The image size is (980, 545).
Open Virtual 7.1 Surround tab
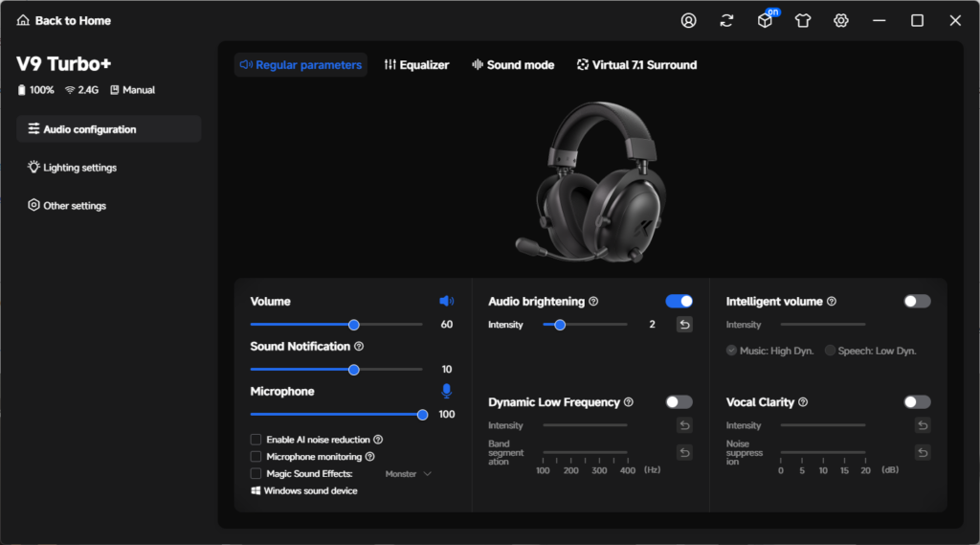coord(636,65)
